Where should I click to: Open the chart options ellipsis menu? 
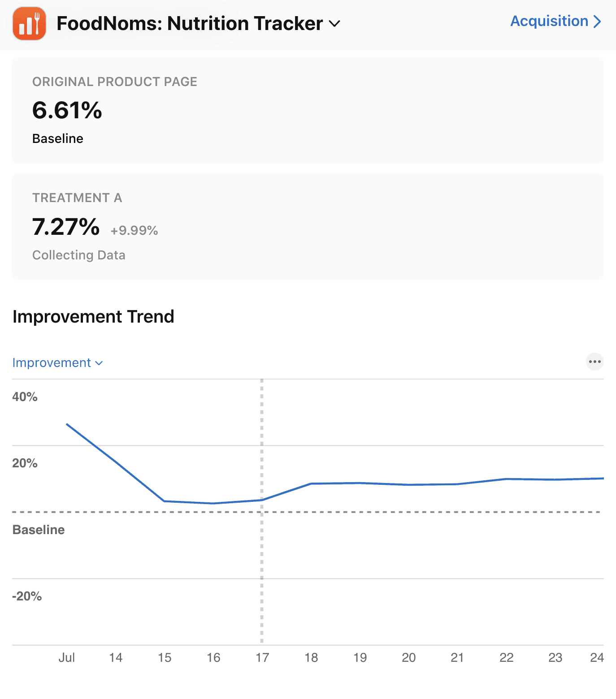(x=594, y=362)
